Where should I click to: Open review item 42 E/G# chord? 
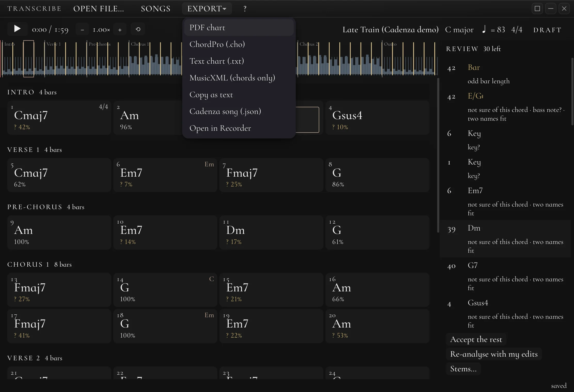click(x=505, y=107)
